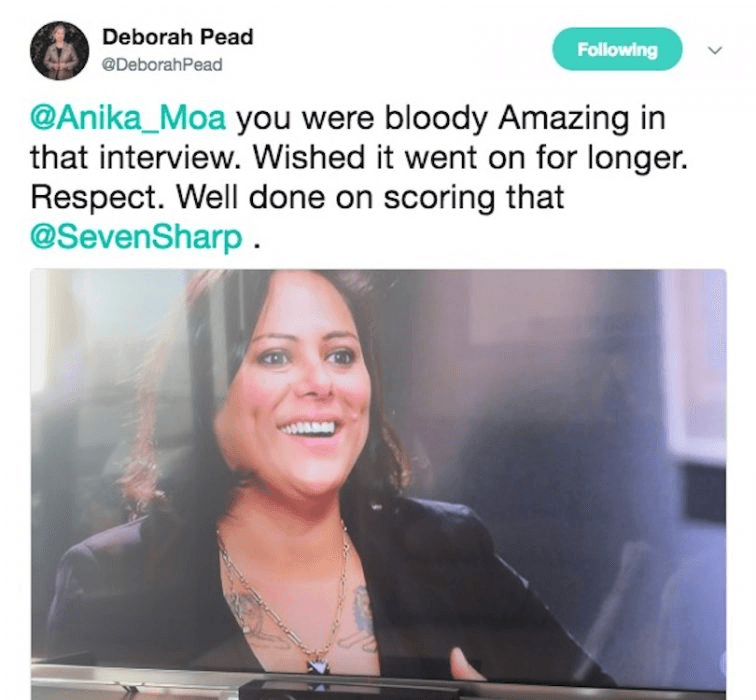Screen dimensions: 756x700
Task: Click the TV bezel along photo bottom
Action: pos(378,685)
